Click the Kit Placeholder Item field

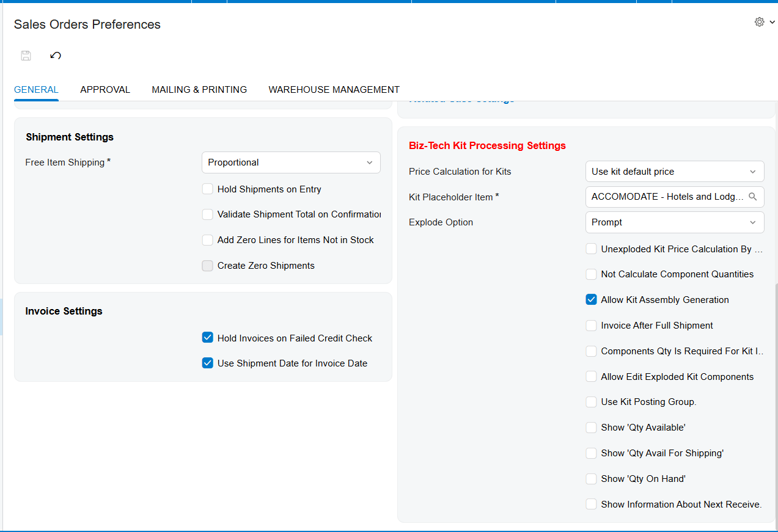[x=675, y=197]
